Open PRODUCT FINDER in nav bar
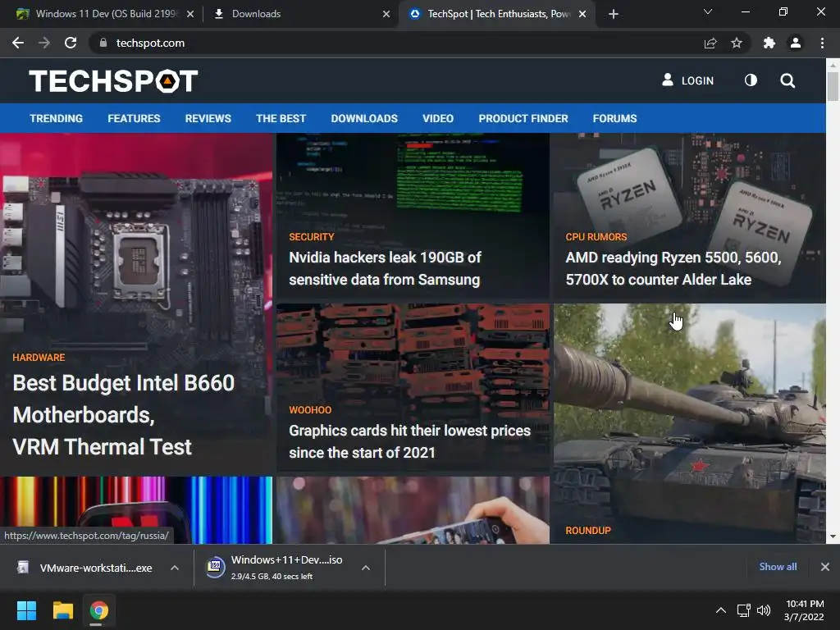This screenshot has height=630, width=840. (x=523, y=118)
